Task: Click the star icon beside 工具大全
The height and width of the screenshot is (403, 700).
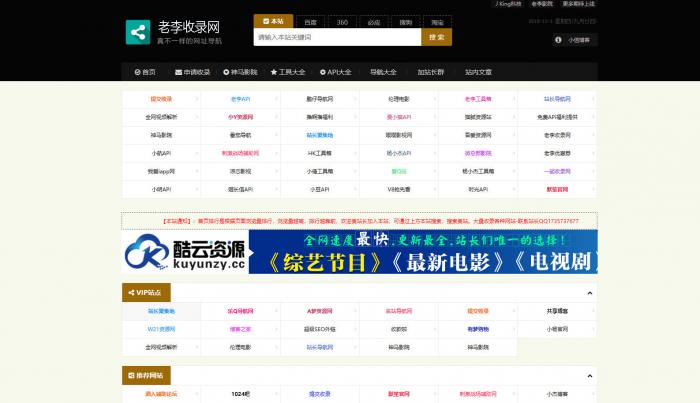Action: click(x=273, y=72)
